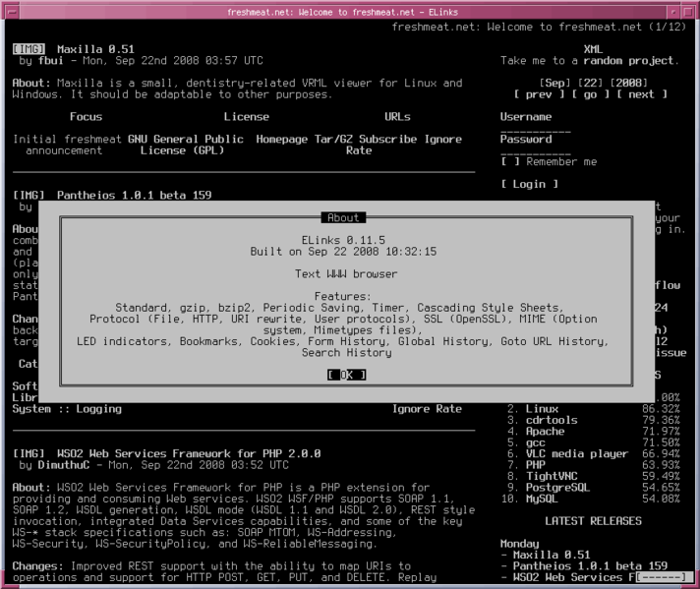Open the System :: Logging category link

coord(67,409)
